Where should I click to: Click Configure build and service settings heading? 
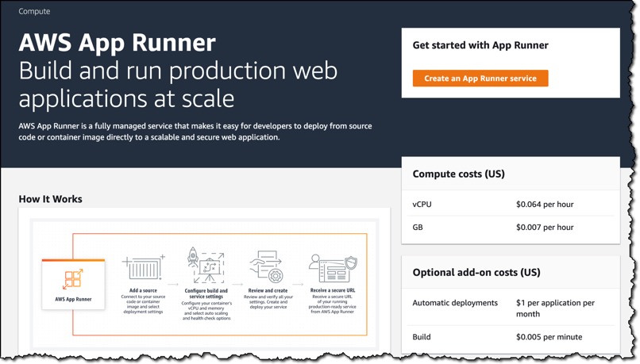tap(206, 293)
